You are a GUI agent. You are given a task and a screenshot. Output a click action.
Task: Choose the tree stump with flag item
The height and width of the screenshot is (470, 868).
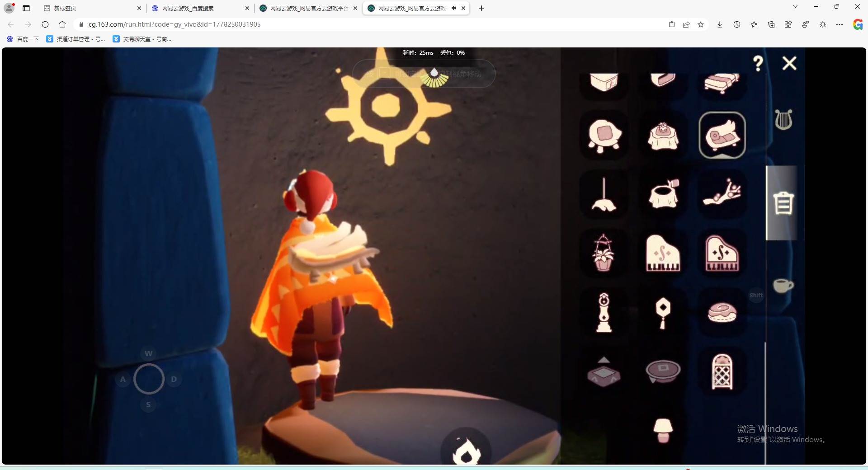[x=663, y=194]
